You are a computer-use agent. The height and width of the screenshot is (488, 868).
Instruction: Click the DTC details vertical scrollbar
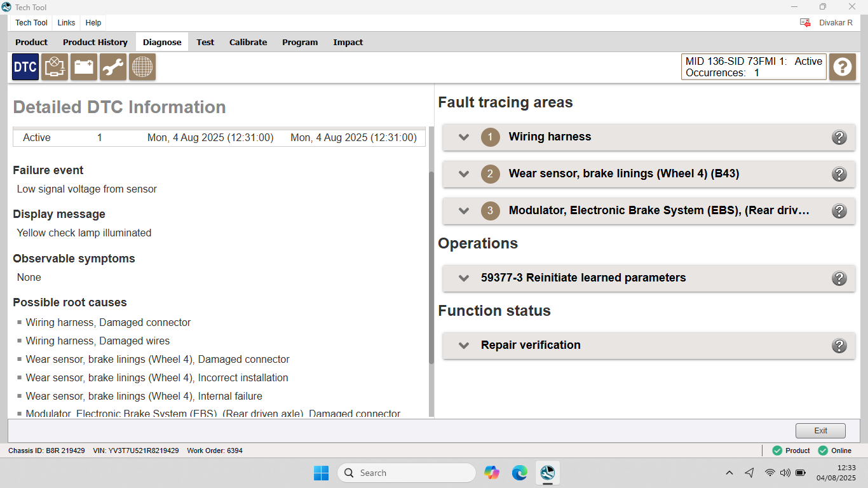[x=431, y=267]
